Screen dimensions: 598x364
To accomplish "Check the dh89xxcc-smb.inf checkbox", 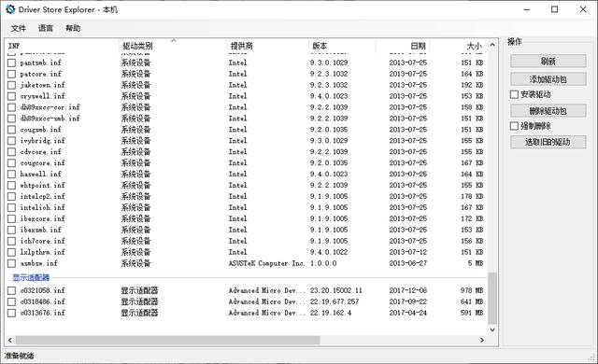I will coord(12,119).
